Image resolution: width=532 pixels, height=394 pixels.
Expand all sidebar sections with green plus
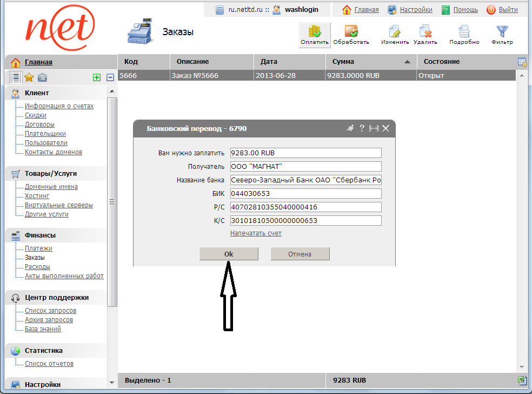(x=97, y=77)
